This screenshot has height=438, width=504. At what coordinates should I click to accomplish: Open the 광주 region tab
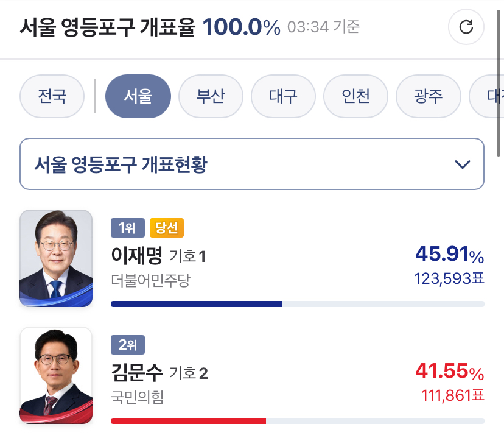point(428,96)
